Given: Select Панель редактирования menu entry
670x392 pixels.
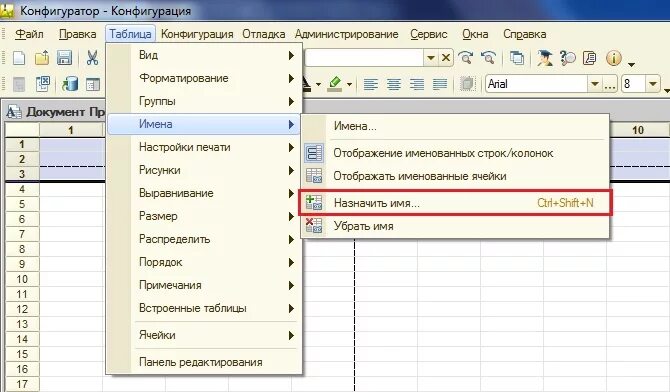Looking at the screenshot, I should [205, 362].
